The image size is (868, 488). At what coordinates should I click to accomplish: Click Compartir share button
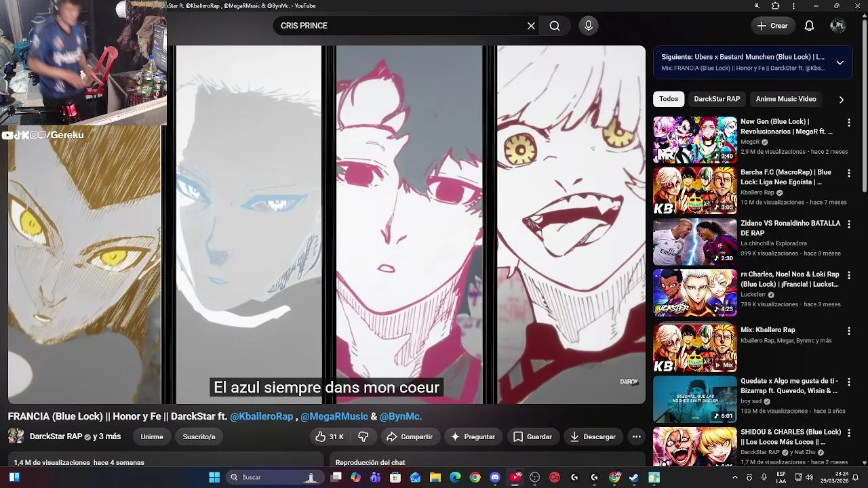[410, 436]
